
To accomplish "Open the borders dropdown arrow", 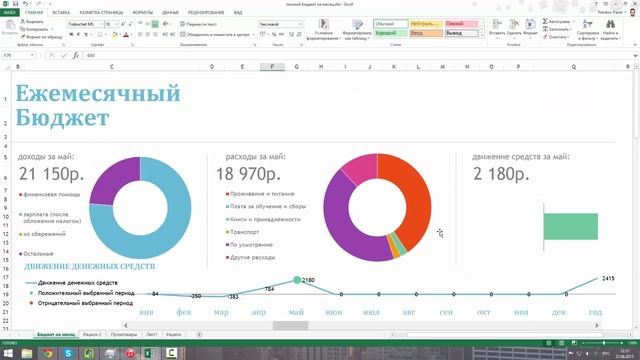I will click(x=106, y=35).
